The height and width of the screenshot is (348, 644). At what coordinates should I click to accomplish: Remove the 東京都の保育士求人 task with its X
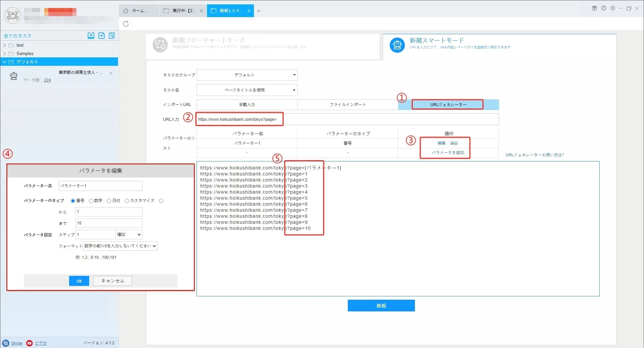(111, 73)
